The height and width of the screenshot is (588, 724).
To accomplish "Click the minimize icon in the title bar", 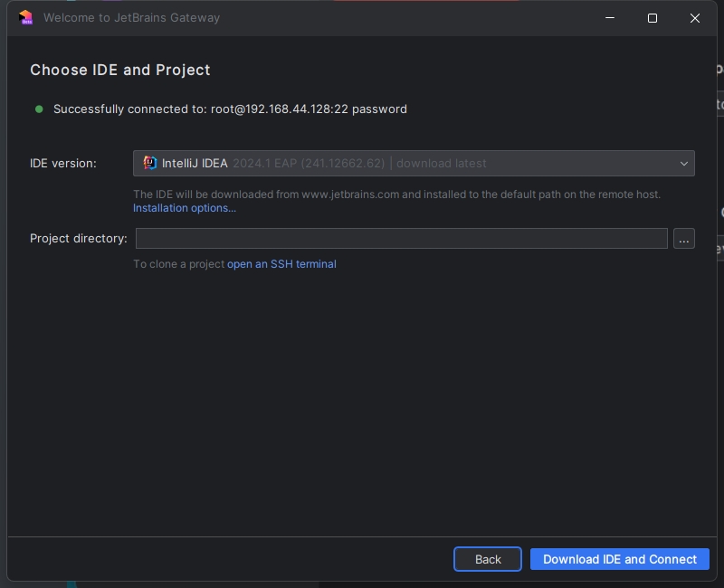I will pyautogui.click(x=609, y=18).
